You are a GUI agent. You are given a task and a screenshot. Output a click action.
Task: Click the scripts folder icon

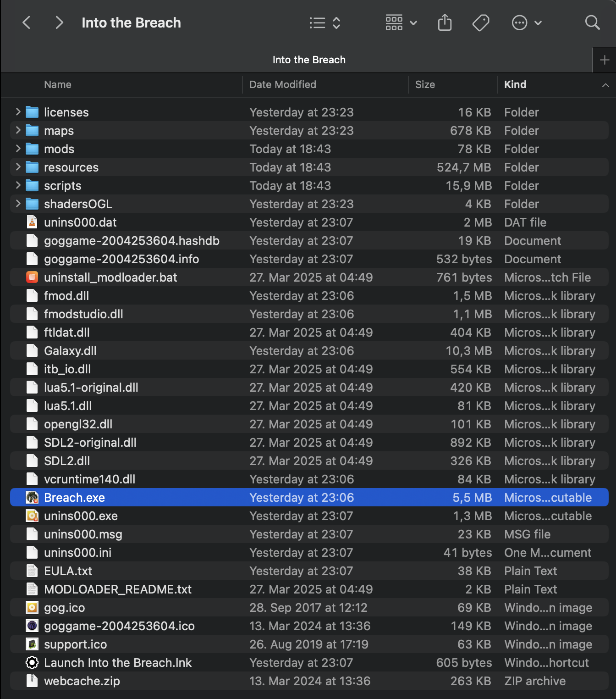32,185
